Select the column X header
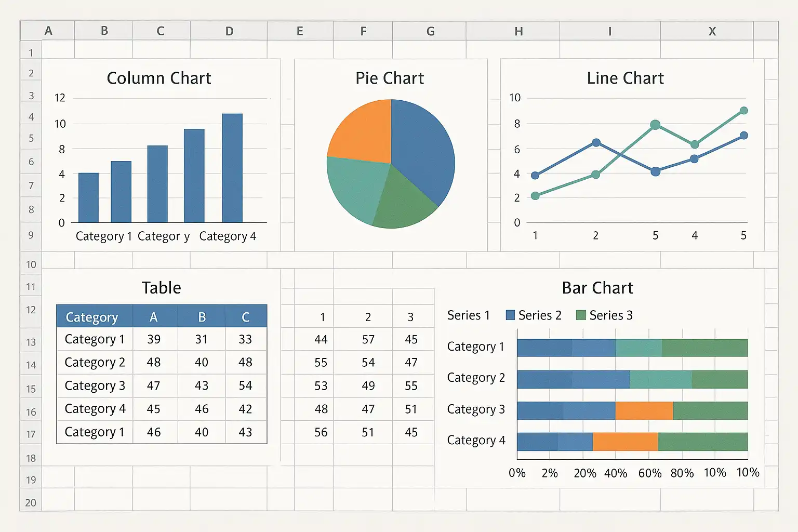Image resolution: width=798 pixels, height=532 pixels. [x=712, y=31]
